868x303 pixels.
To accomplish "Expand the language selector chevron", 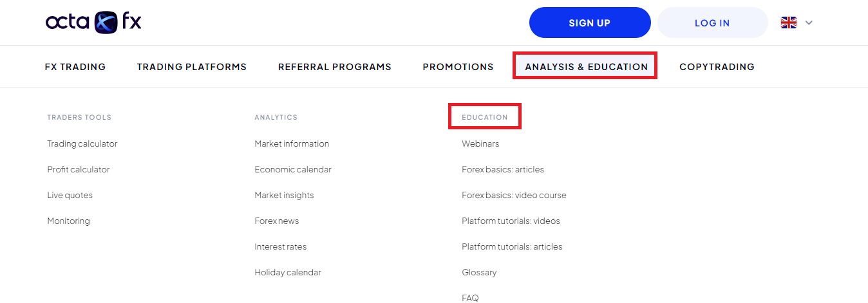I will [809, 23].
